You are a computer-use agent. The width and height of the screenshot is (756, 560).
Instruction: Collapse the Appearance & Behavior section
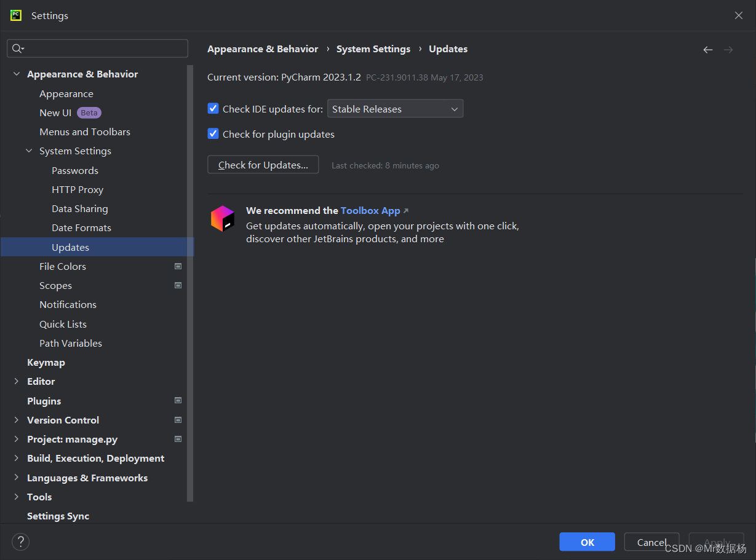coord(16,74)
